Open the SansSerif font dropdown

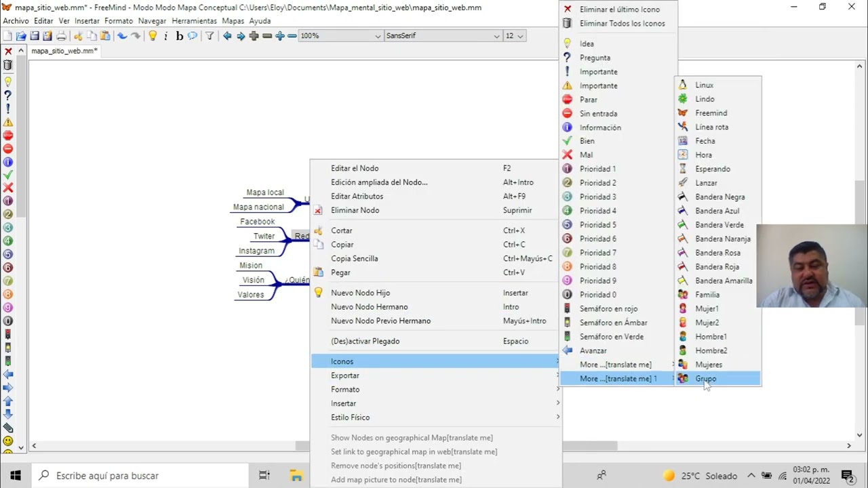click(496, 36)
